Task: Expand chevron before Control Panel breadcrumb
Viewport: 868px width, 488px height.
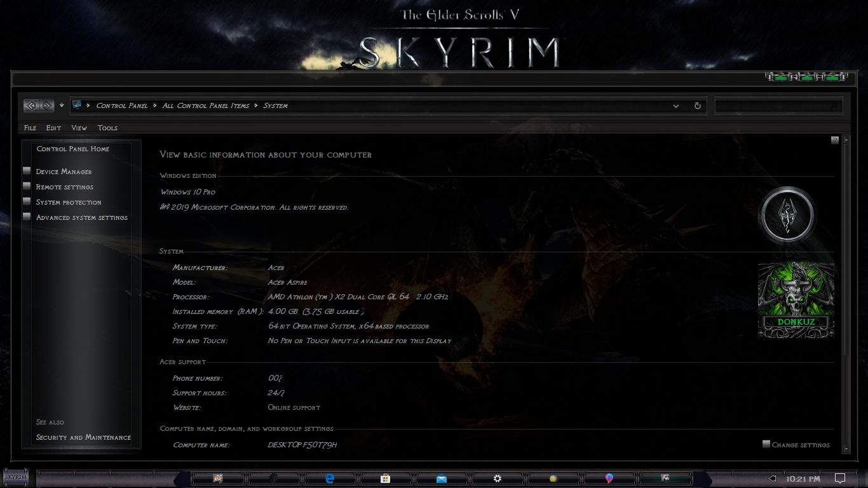Action: tap(88, 105)
